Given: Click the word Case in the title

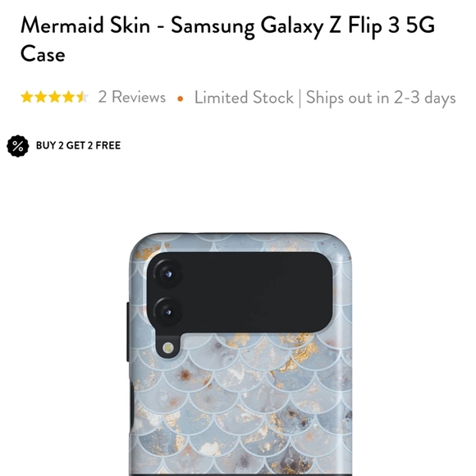Looking at the screenshot, I should coord(43,53).
